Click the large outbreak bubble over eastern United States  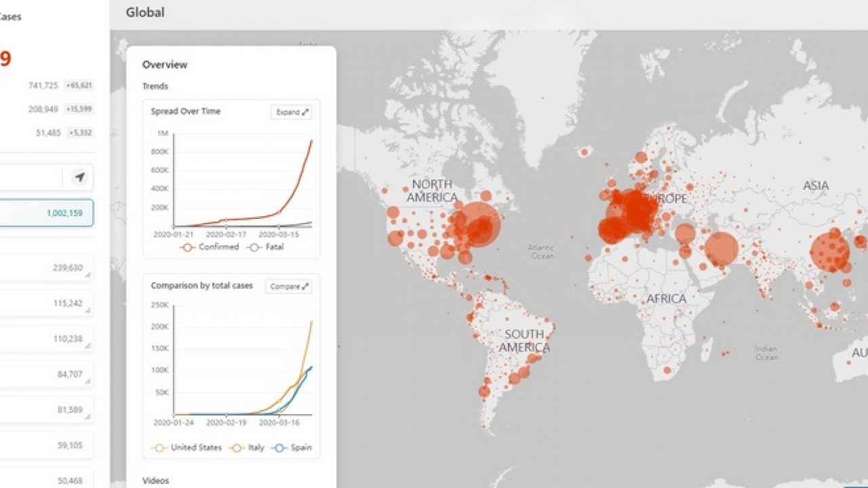[477, 225]
